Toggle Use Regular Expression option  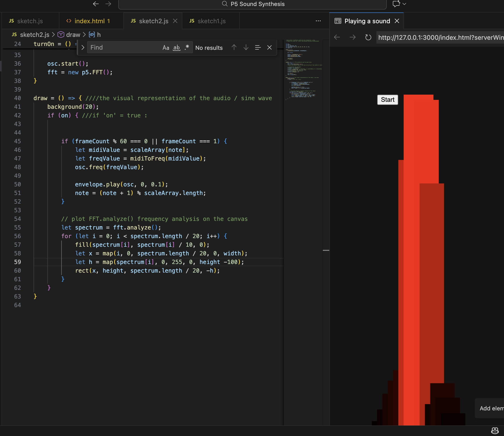pyautogui.click(x=187, y=47)
